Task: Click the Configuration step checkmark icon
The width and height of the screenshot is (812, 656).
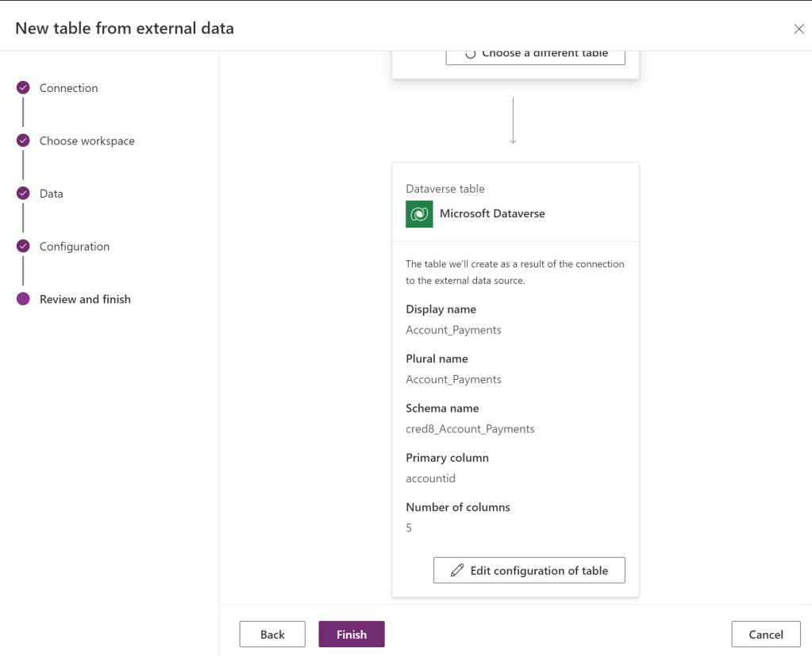Action: coord(23,246)
